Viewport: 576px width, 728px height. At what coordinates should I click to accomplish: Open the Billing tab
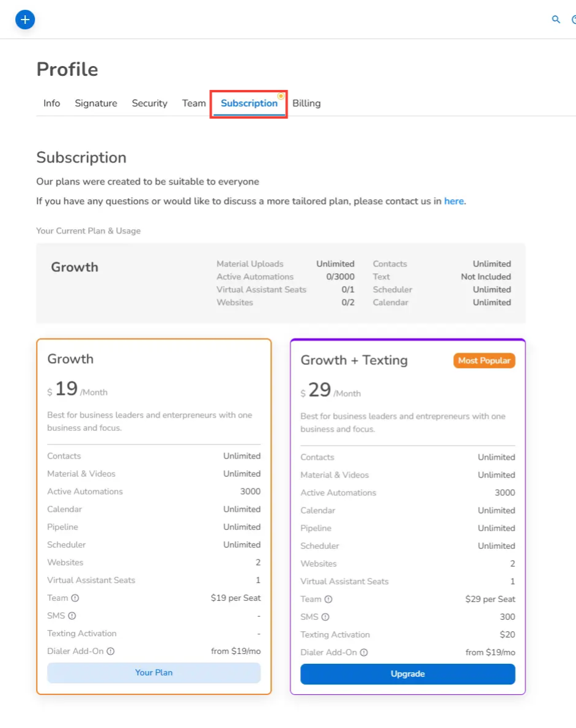coord(306,103)
